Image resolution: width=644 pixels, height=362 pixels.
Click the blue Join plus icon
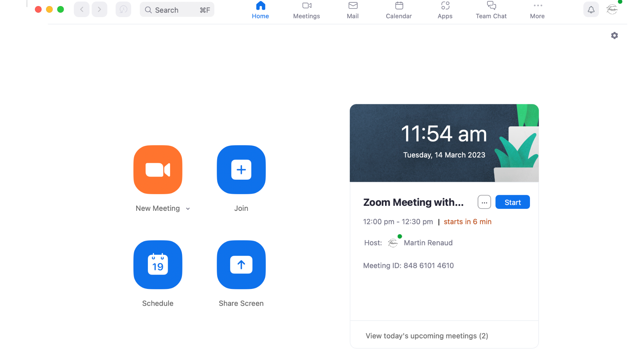(x=241, y=170)
